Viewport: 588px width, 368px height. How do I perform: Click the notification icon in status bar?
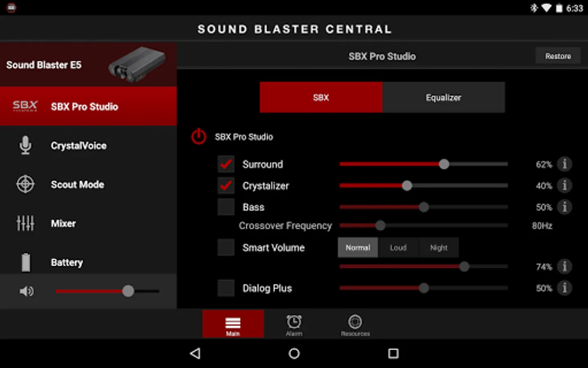11,8
